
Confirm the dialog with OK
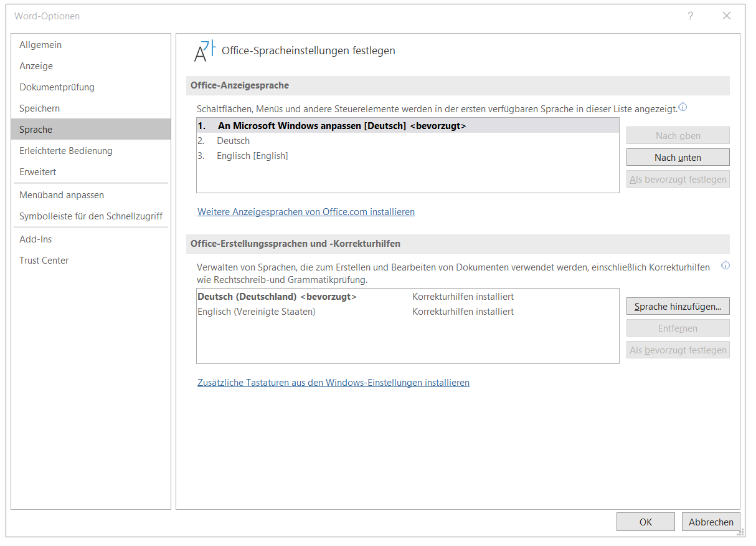pos(645,522)
